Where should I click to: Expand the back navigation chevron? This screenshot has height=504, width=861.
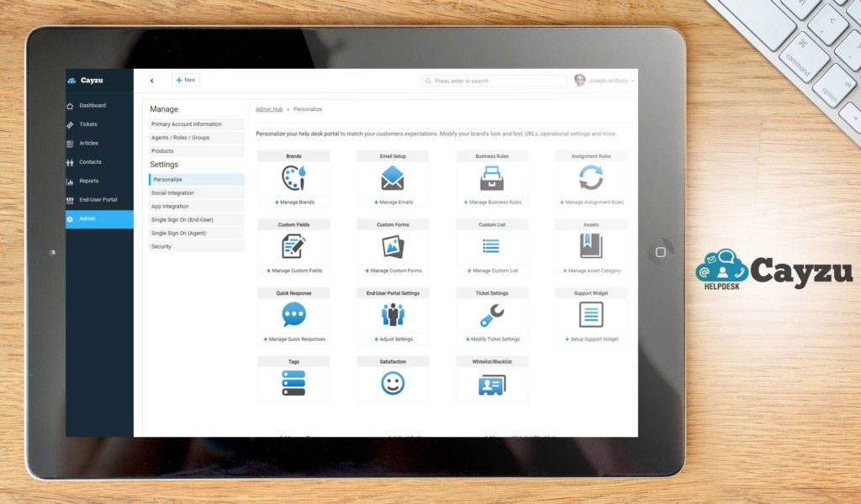tap(151, 79)
